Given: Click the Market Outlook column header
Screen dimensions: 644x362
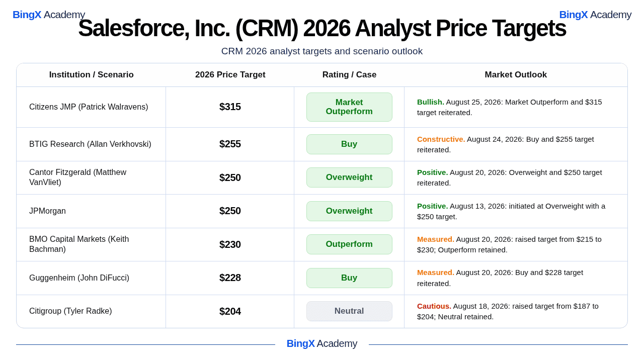Looking at the screenshot, I should click(516, 75).
